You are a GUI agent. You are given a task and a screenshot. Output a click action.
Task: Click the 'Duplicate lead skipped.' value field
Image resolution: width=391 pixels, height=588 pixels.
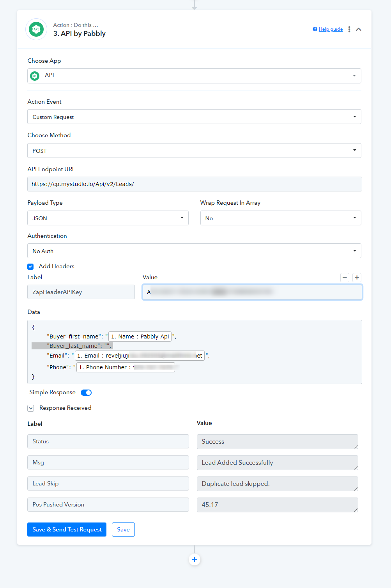[x=278, y=484]
